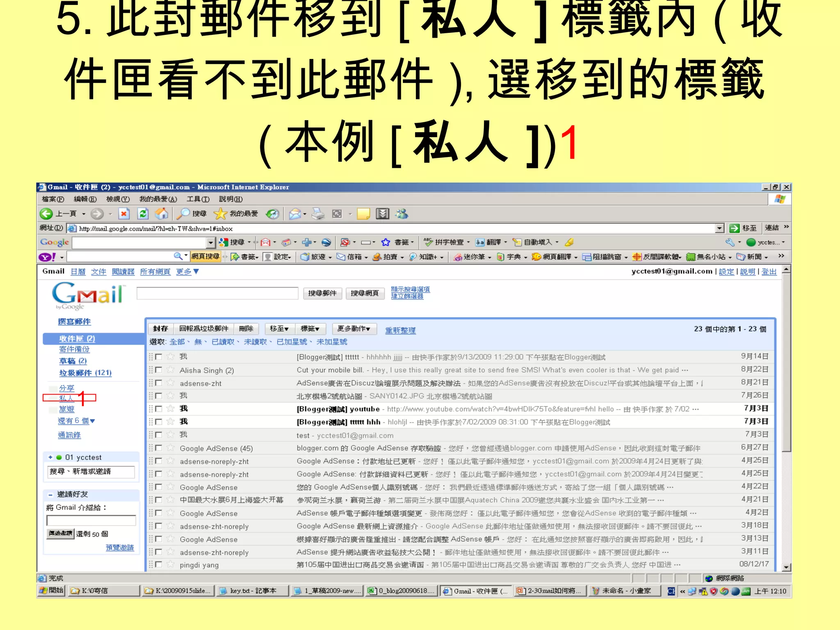Screen dimensions: 840x630
Task: Check the box for 中国最大水展 email
Action: click(158, 500)
